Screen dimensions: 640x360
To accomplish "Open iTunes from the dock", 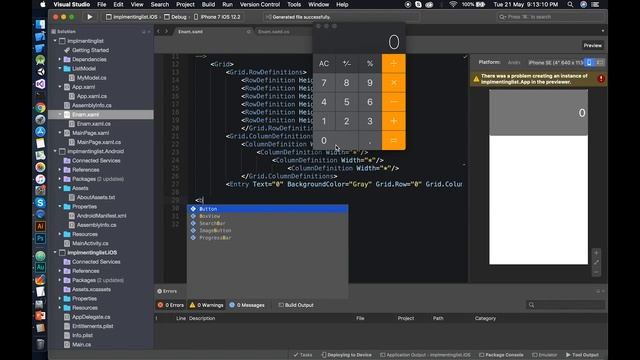I will click(40, 179).
